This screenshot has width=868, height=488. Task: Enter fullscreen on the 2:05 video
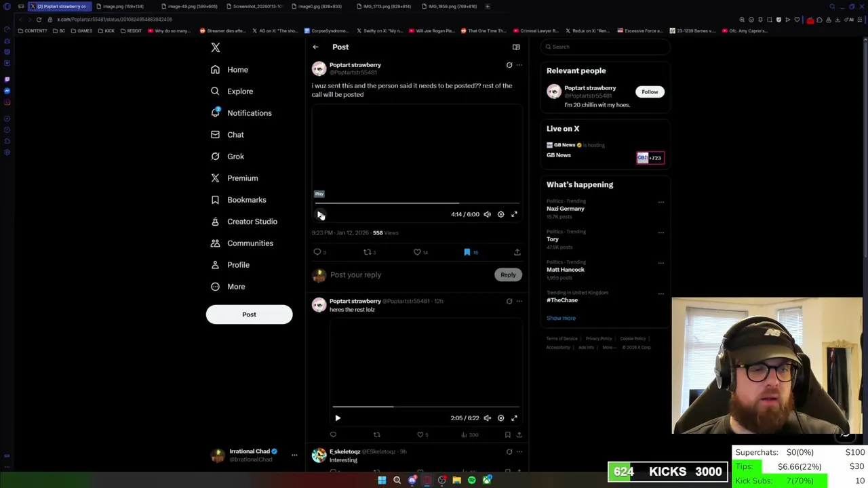click(x=514, y=418)
